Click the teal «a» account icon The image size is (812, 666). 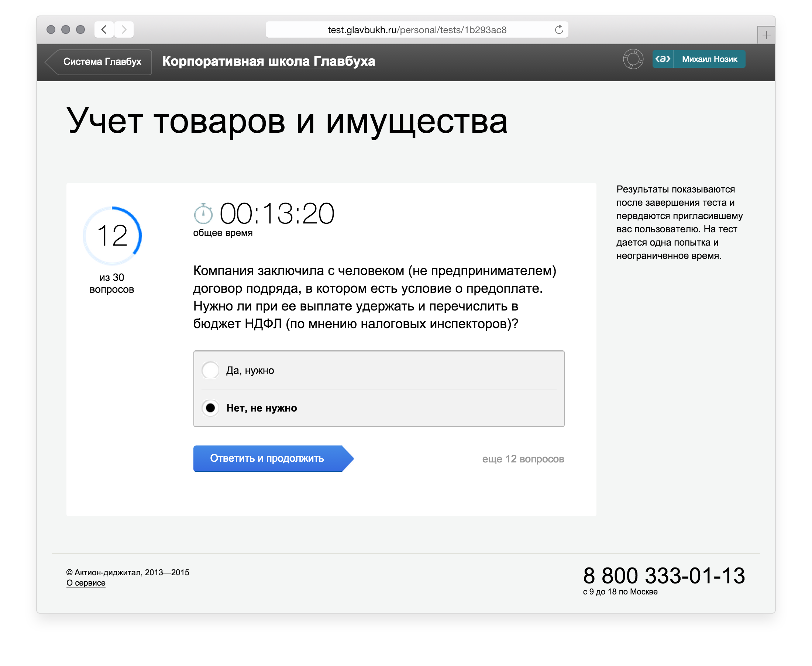[x=663, y=59]
